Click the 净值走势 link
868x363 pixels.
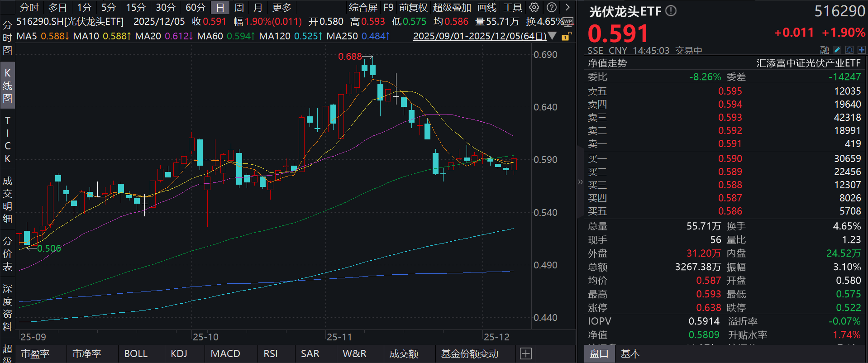(x=607, y=63)
